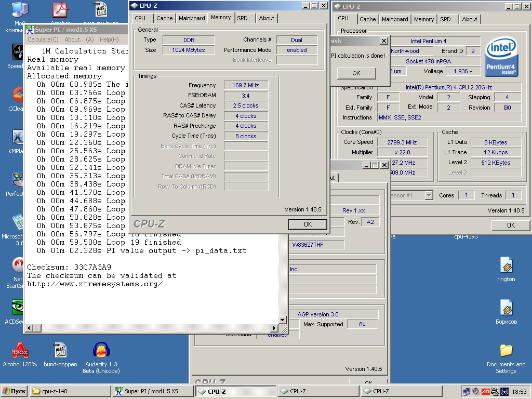The height and width of the screenshot is (399, 532).
Task: Switch to Mainboard tab in front CPU-Z
Action: (192, 18)
